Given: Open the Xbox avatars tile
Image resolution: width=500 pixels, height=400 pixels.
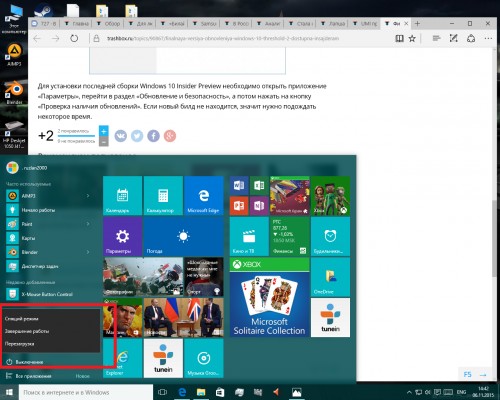Looking at the screenshot, I should [330, 196].
